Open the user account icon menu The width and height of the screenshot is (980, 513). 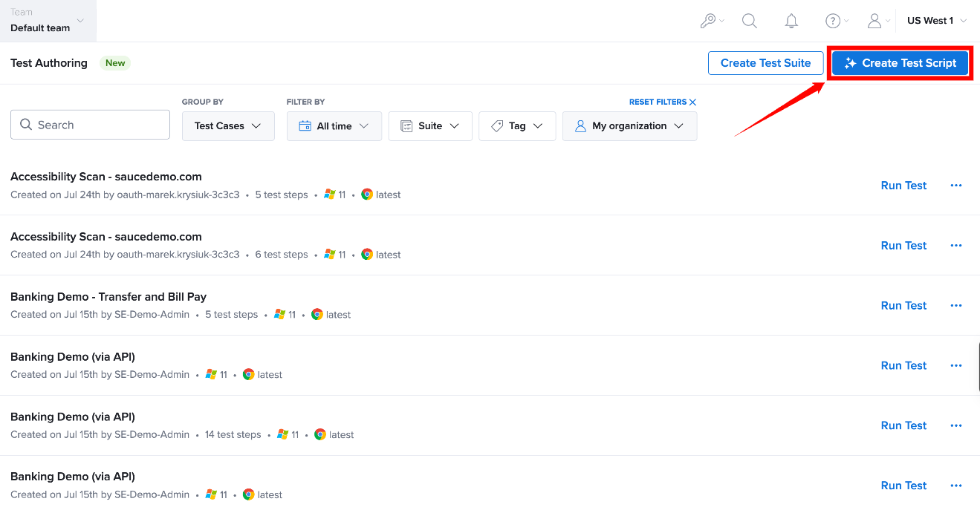[878, 21]
